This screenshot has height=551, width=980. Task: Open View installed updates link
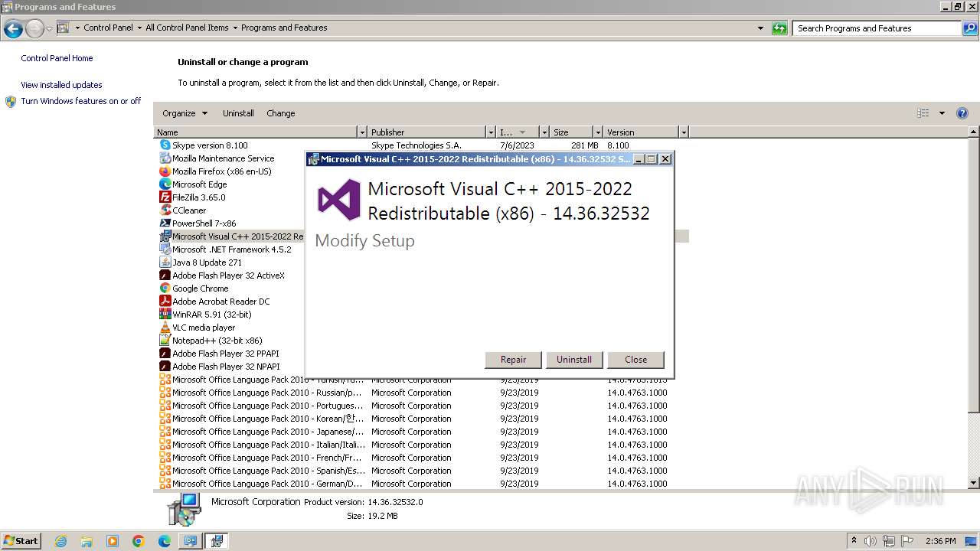tap(61, 85)
